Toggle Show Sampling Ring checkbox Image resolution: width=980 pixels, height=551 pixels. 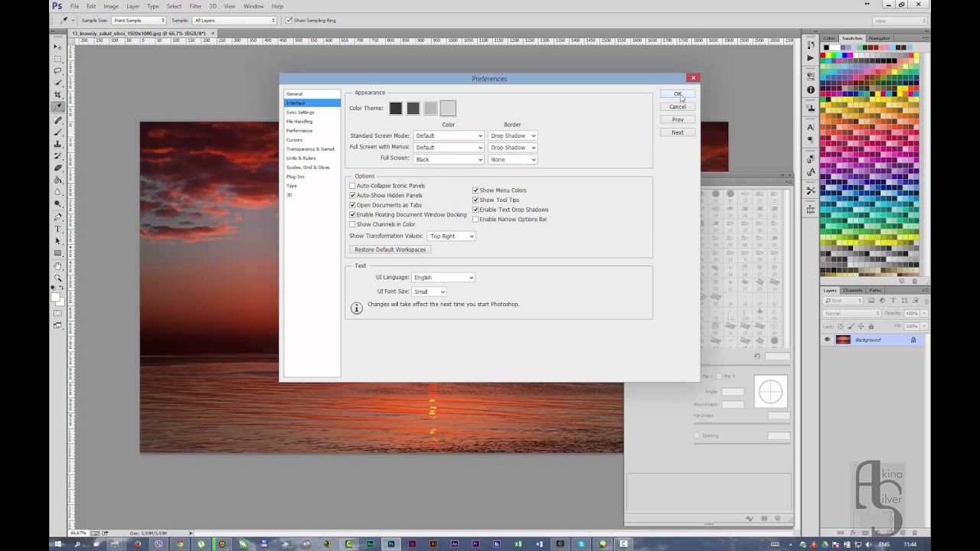coord(289,20)
